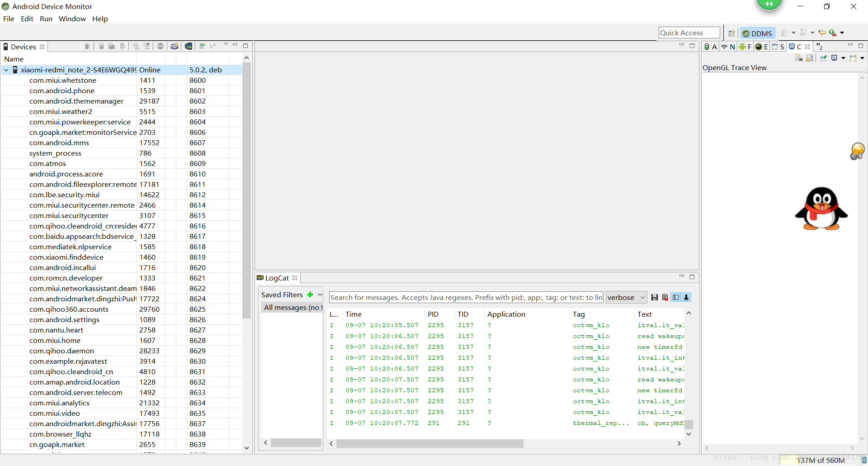
Task: Show hidden tabs via the »2 chevron
Action: (x=819, y=46)
